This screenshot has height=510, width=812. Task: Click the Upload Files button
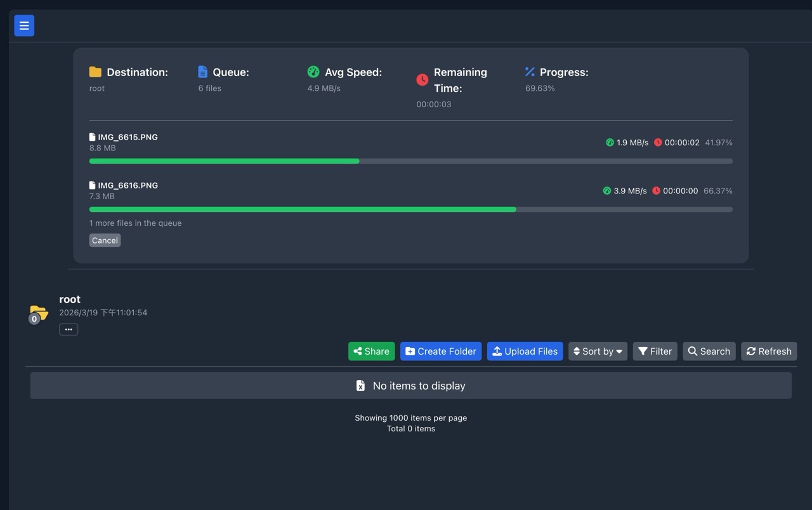pos(525,351)
